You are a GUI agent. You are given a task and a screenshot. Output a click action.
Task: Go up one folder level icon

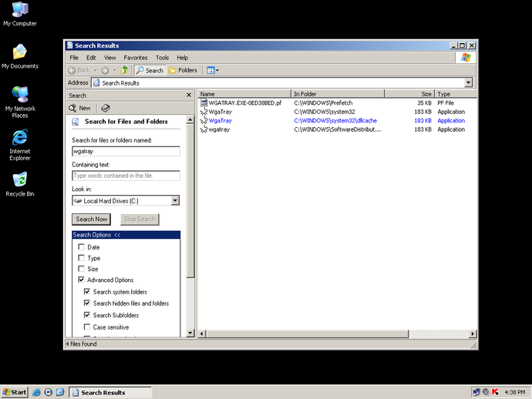124,70
